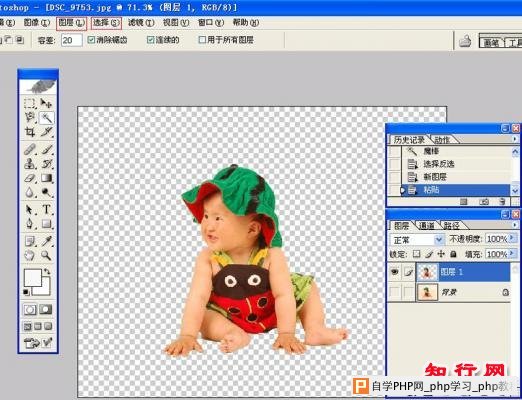Switch to Quick Mask mode
The width and height of the screenshot is (522, 400).
click(x=46, y=310)
